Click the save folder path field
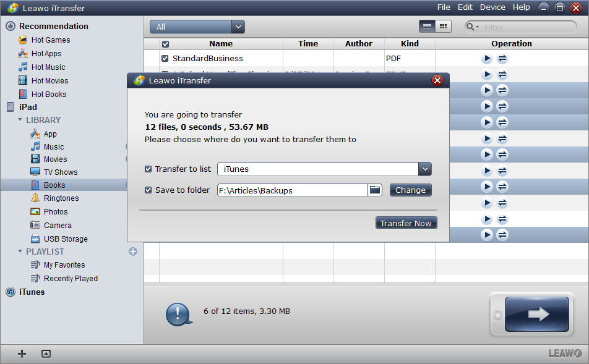 point(292,190)
